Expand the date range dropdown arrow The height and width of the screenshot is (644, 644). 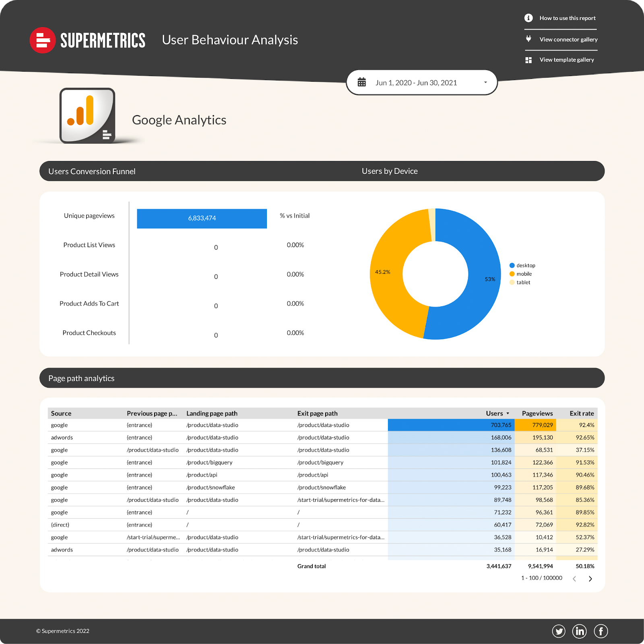pyautogui.click(x=485, y=83)
